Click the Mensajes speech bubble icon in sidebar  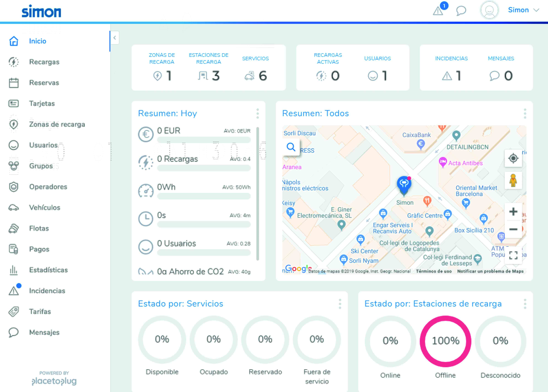point(14,332)
